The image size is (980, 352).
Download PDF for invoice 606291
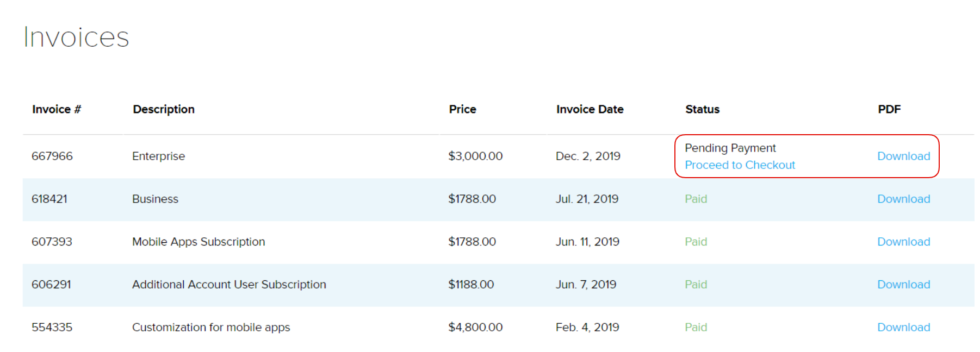point(903,285)
